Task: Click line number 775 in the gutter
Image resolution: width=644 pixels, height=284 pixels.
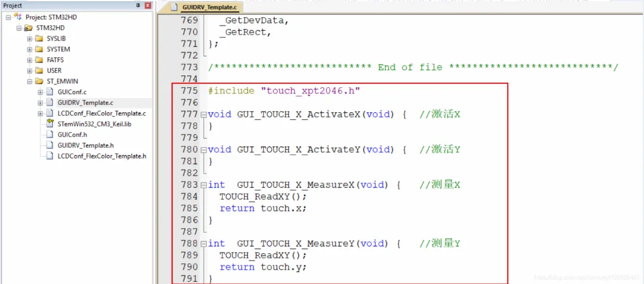Action: (189, 91)
